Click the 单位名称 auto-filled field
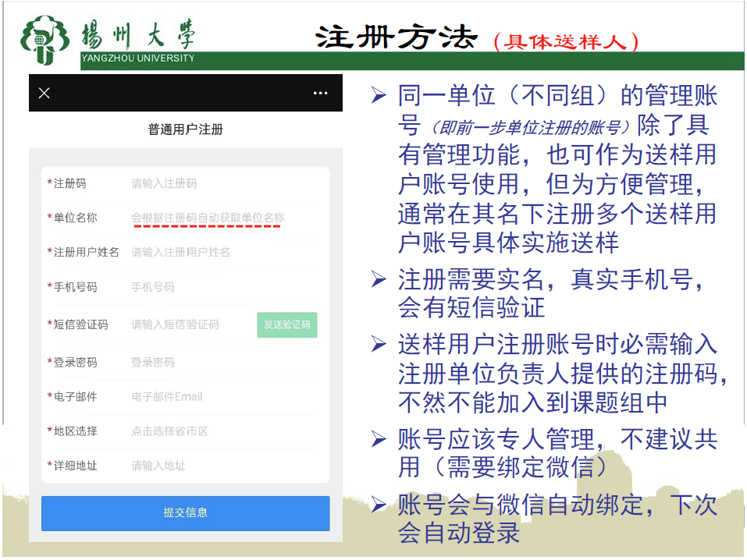The image size is (747, 560). pyautogui.click(x=208, y=218)
